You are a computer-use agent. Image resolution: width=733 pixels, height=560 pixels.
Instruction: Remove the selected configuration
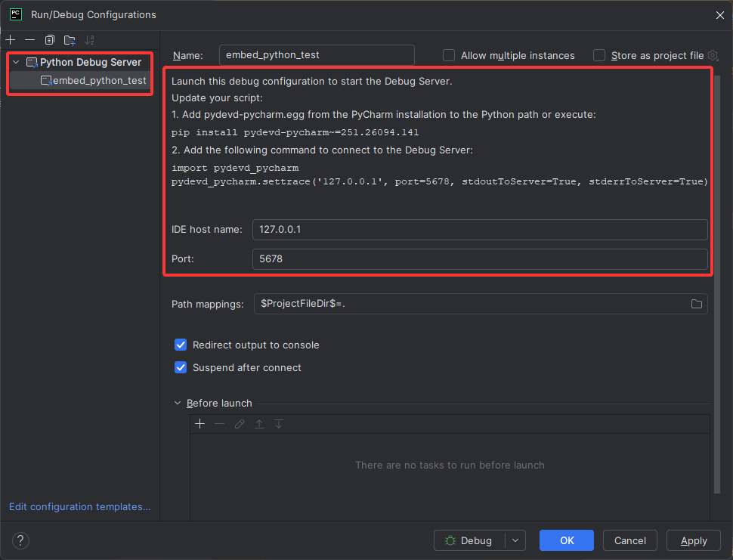click(x=30, y=40)
